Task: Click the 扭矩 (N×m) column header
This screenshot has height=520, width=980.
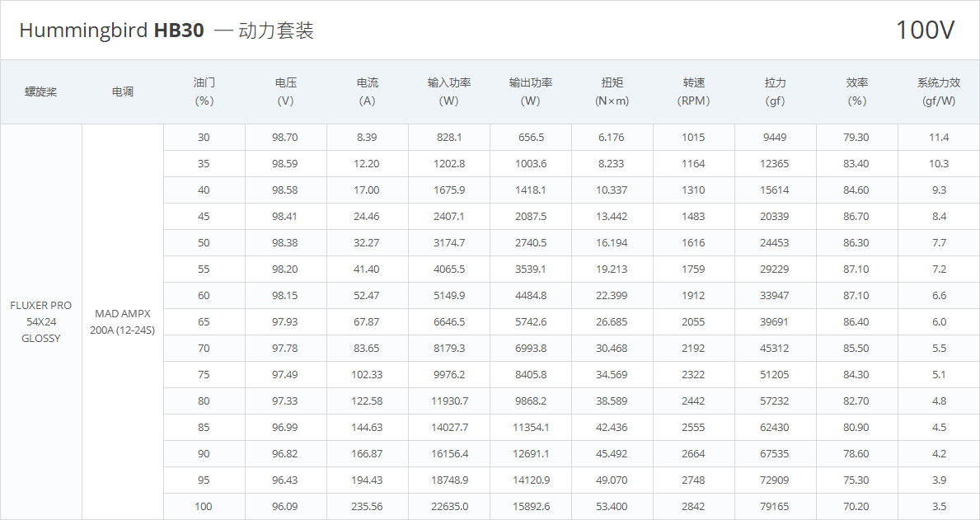Action: point(612,91)
